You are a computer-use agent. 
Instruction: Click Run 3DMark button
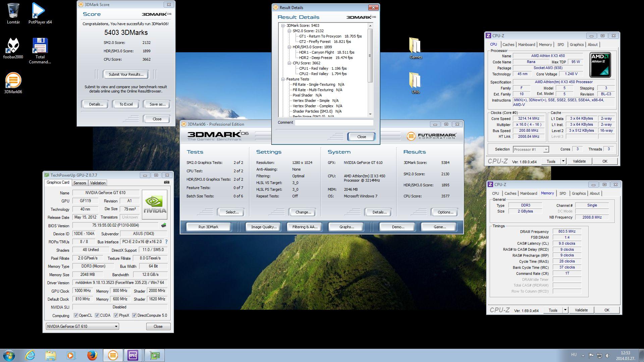click(208, 227)
